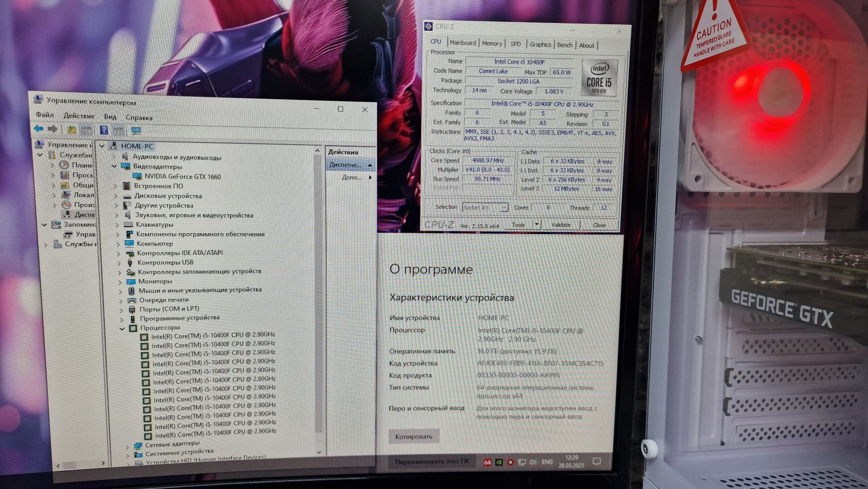Collapse the Диспетчер section in Действия pane
868x489 pixels.
[370, 165]
